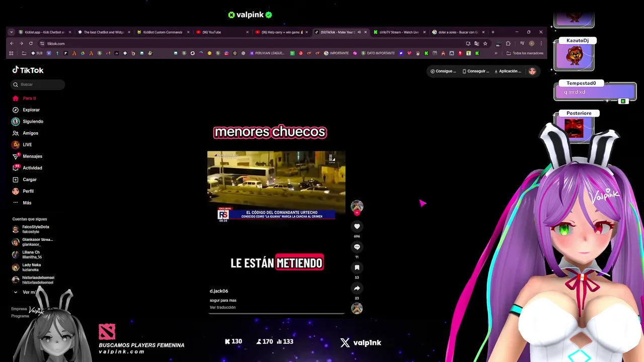The height and width of the screenshot is (362, 644).
Task: Switch to the (96) YouTube tab
Action: tap(221, 32)
